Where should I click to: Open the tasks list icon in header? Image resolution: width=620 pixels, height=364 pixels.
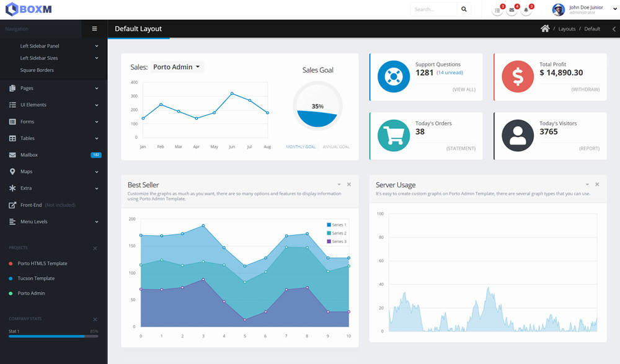click(x=497, y=10)
